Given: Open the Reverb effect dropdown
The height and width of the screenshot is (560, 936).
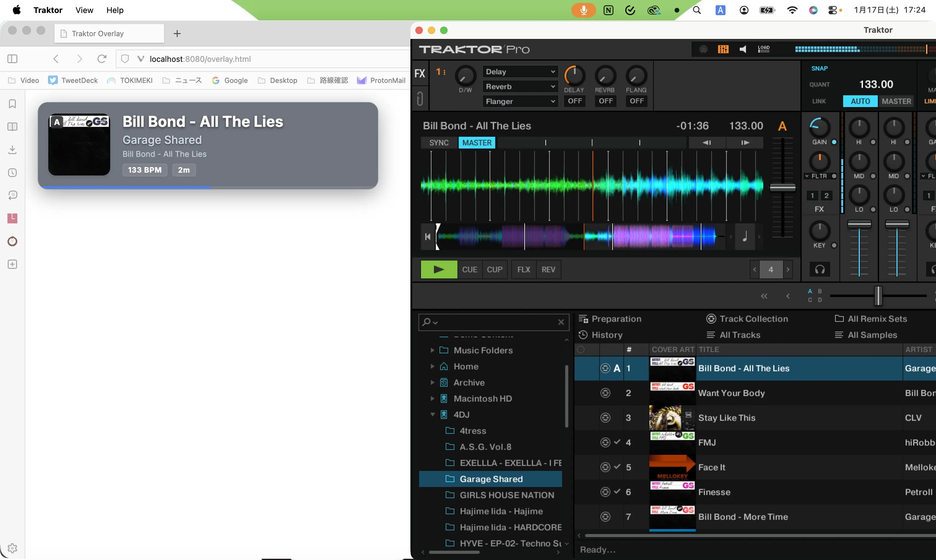Looking at the screenshot, I should (520, 86).
